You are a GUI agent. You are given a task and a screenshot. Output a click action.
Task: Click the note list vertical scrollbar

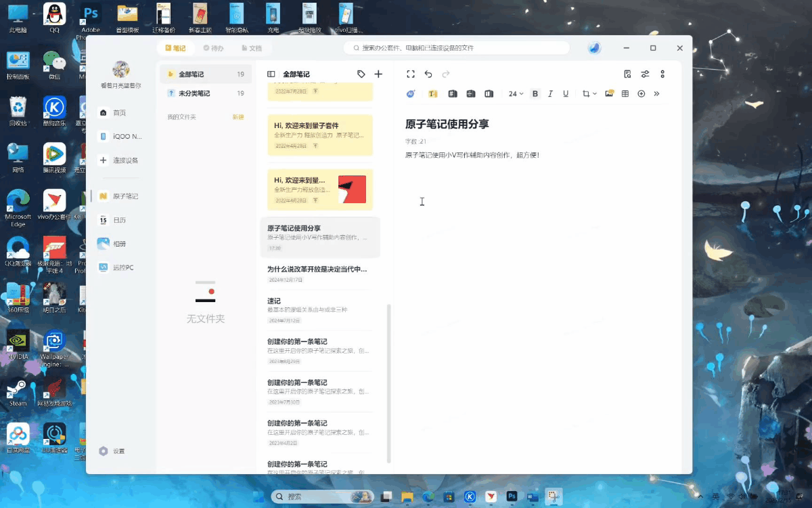(x=388, y=383)
